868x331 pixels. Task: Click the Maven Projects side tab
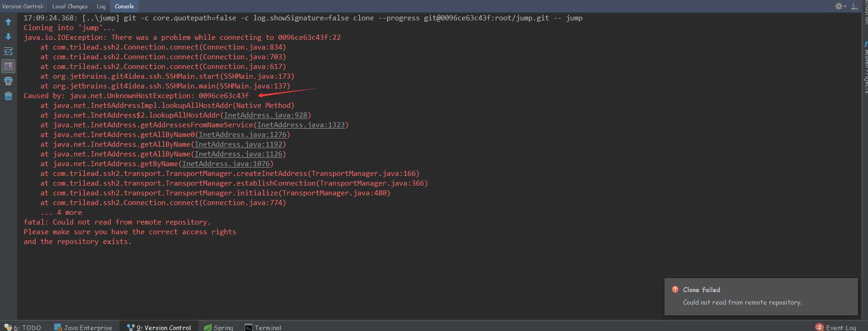865,67
